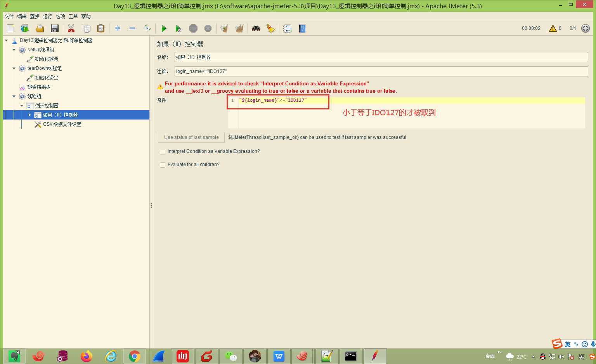Screen dimensions: 596x364
Task: Click the Toggle enable/disable toolbar icon
Action: 147,28
